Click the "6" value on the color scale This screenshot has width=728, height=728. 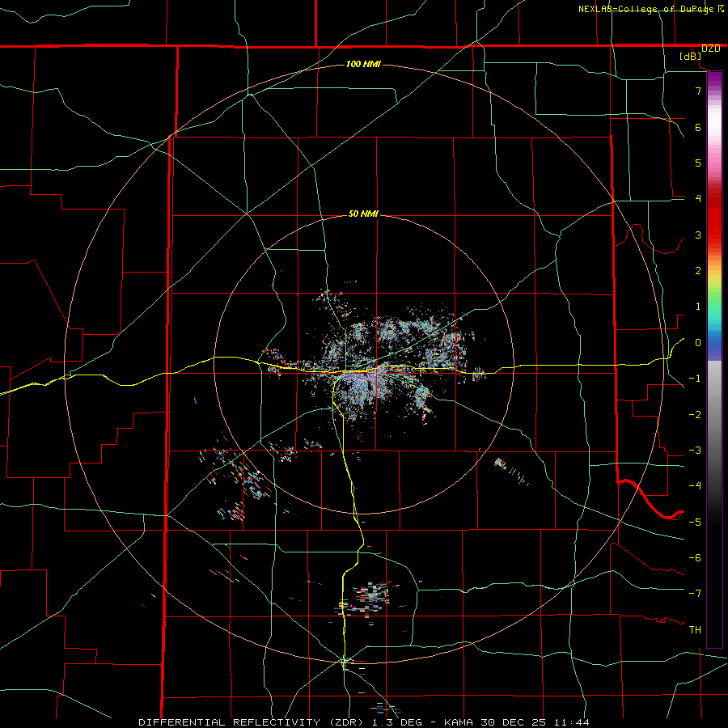pyautogui.click(x=698, y=127)
